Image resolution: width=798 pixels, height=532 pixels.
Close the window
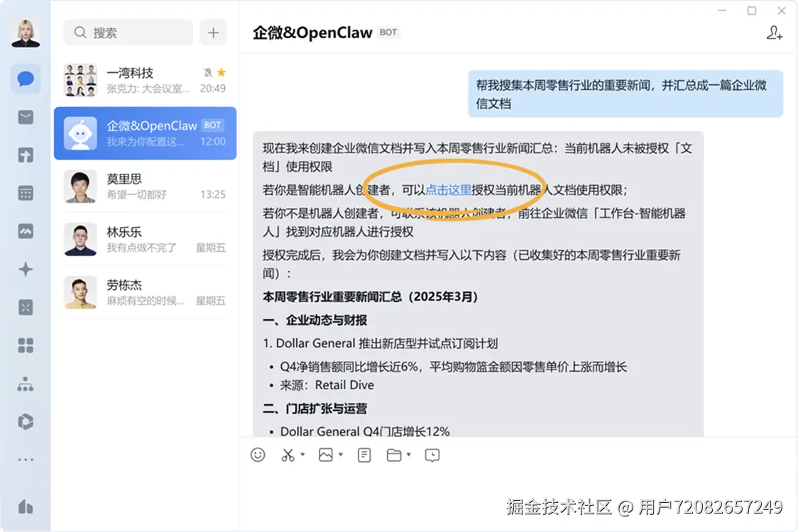782,11
